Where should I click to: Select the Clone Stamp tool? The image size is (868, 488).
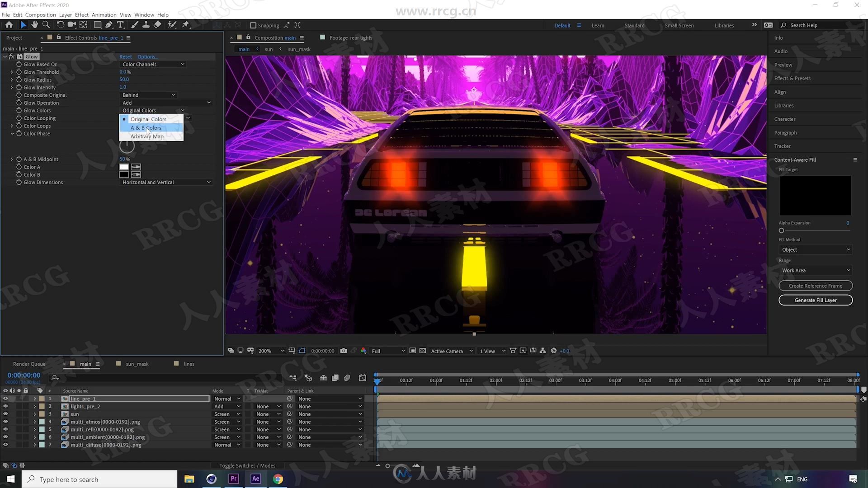pyautogui.click(x=146, y=25)
